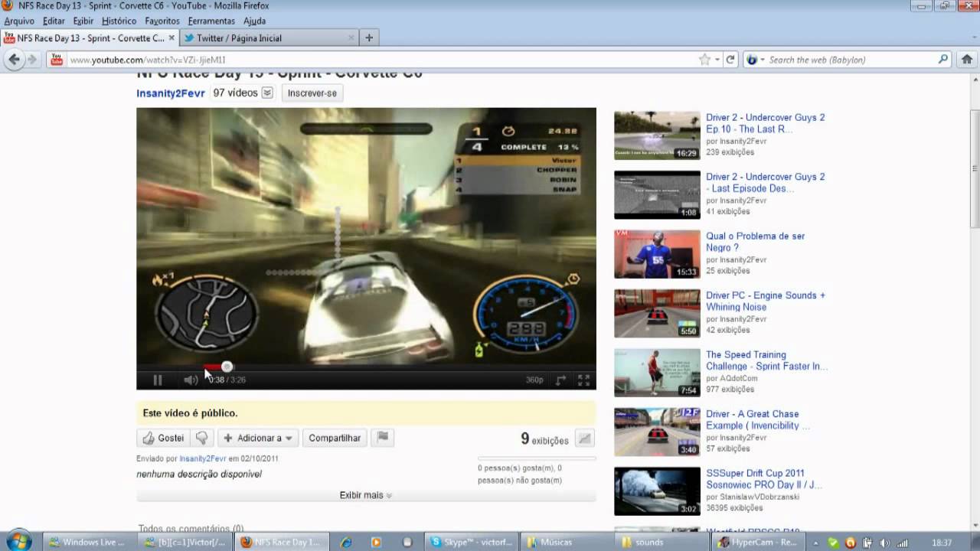The image size is (980, 551).
Task: Click the system tray volume icon
Action: pyautogui.click(x=884, y=543)
